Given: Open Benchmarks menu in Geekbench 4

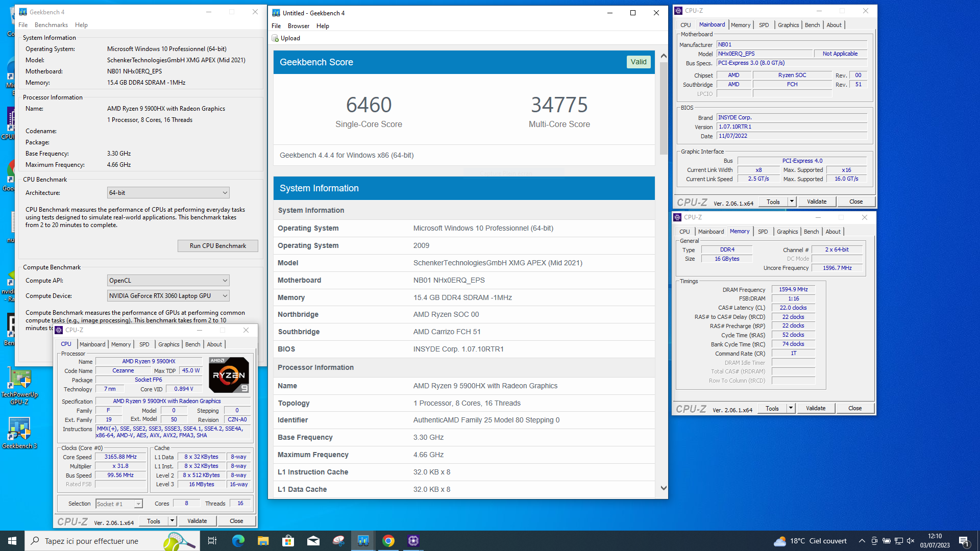Looking at the screenshot, I should click(x=51, y=25).
